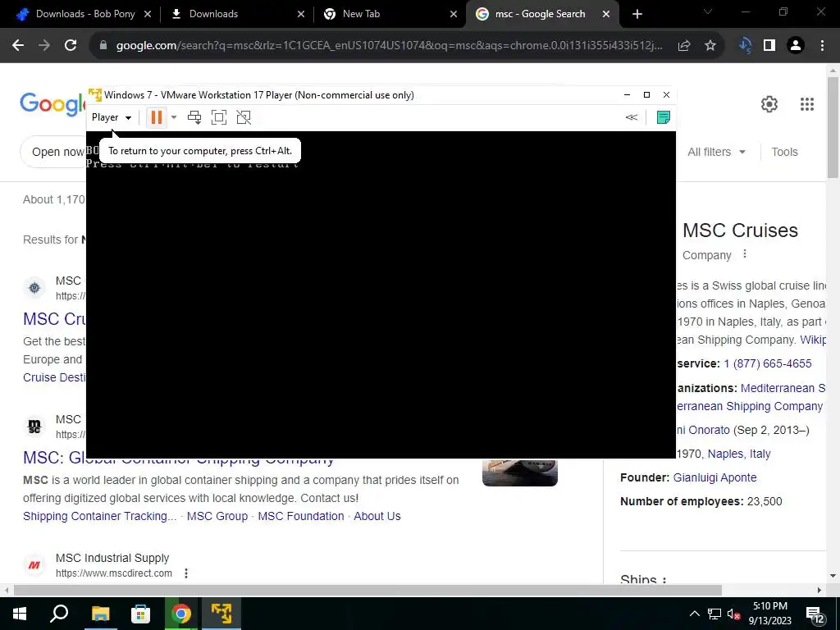Open the VMware notes/message log icon
Screen dimensions: 840x630
(x=663, y=117)
